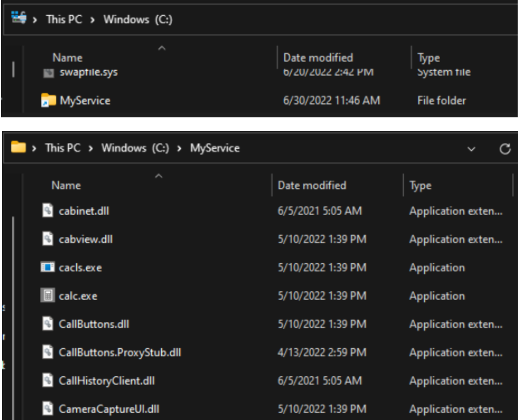Open the address bar history dropdown
This screenshot has width=518, height=420.
point(471,149)
